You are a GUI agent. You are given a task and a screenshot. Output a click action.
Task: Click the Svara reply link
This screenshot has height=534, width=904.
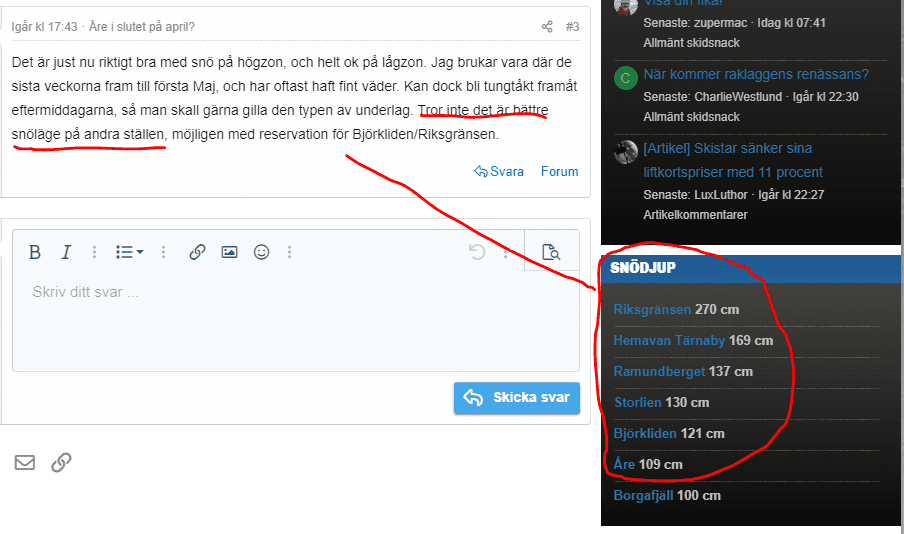[499, 171]
